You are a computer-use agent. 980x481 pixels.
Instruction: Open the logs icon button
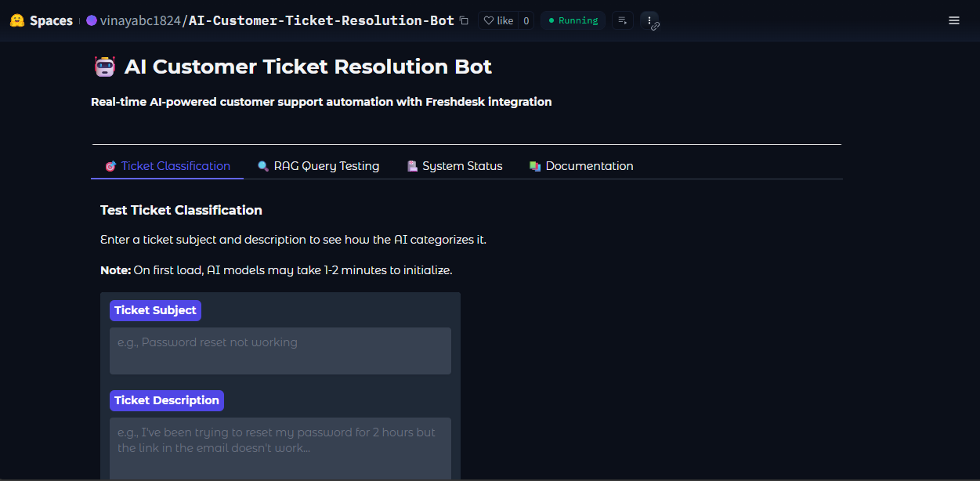coord(622,21)
